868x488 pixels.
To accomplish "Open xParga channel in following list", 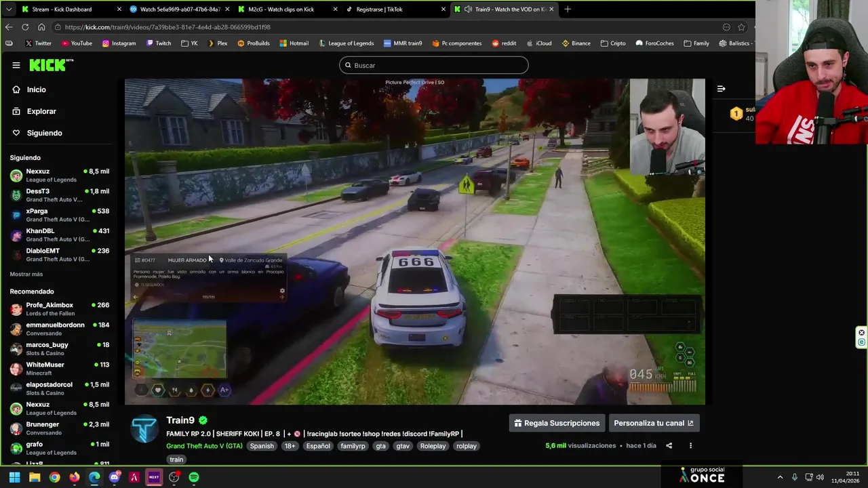I will point(60,215).
